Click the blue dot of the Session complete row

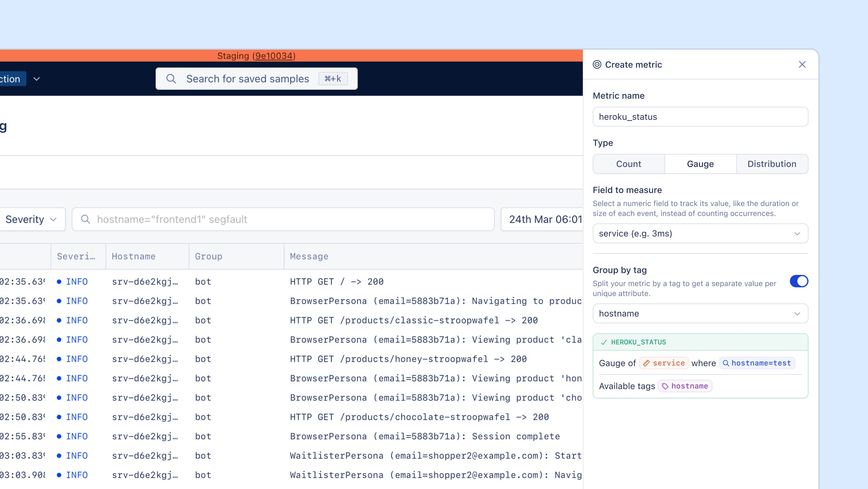click(59, 436)
